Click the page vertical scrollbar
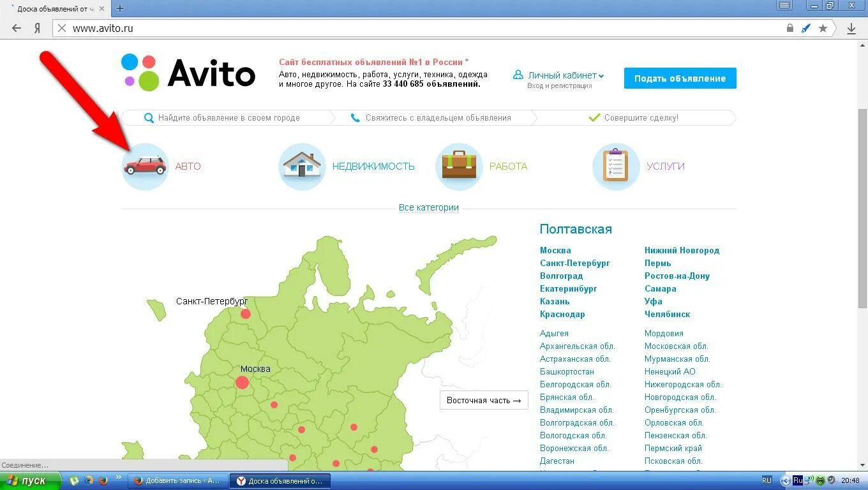Screen dimensions: 868x490 [862, 210]
